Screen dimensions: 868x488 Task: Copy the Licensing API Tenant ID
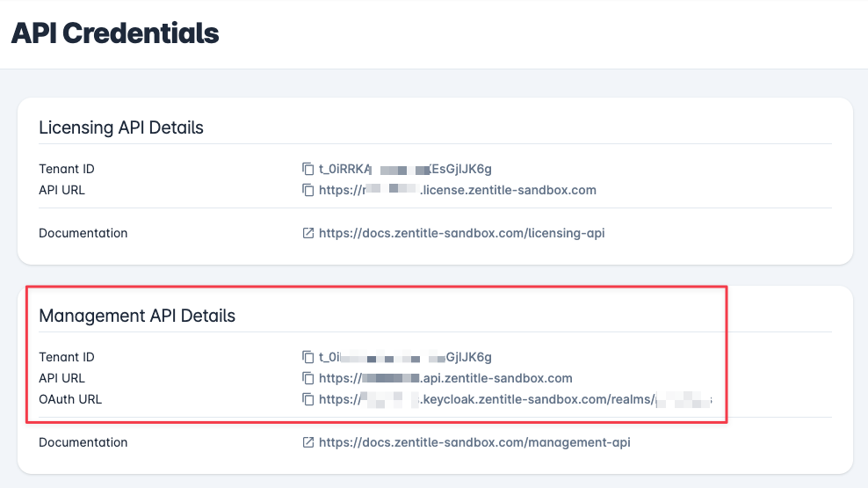tap(307, 169)
